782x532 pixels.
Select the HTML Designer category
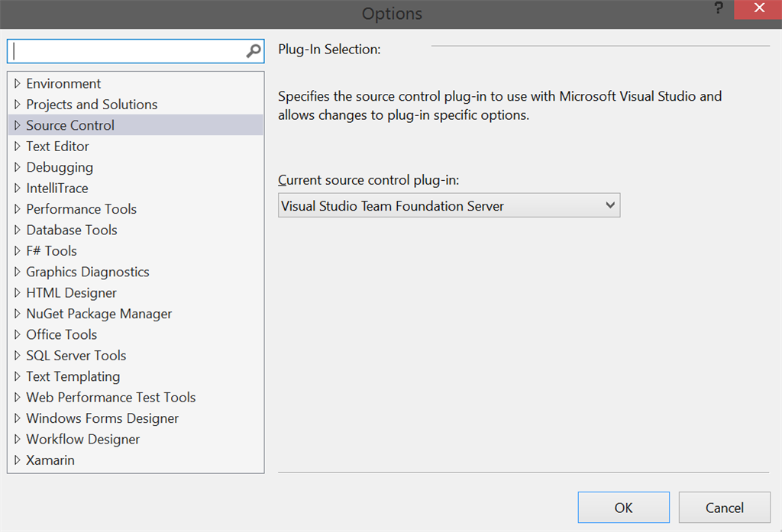point(71,292)
